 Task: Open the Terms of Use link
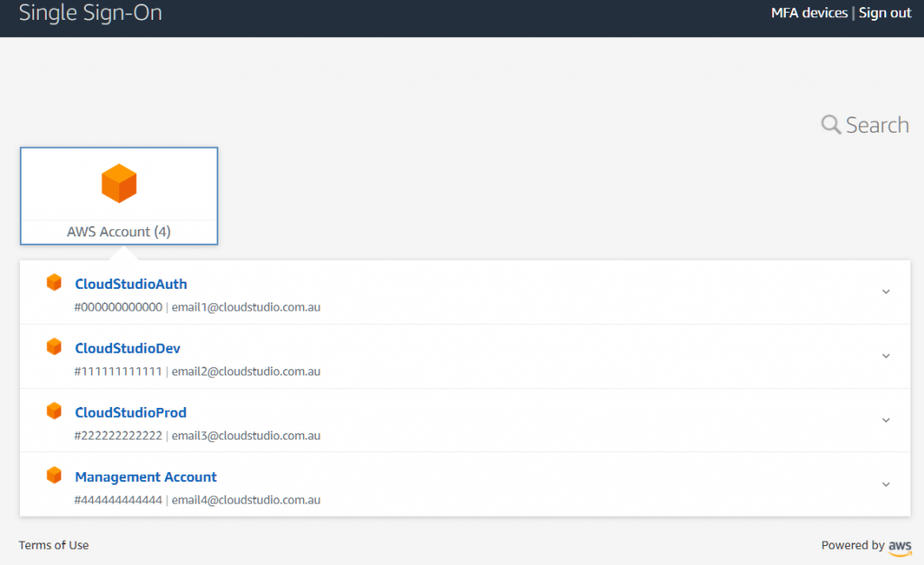[53, 545]
